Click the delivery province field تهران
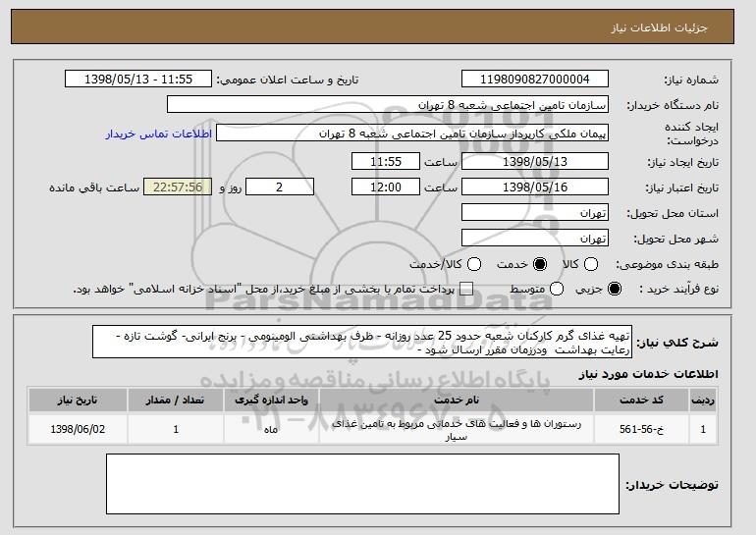This screenshot has width=756, height=535. click(x=535, y=213)
